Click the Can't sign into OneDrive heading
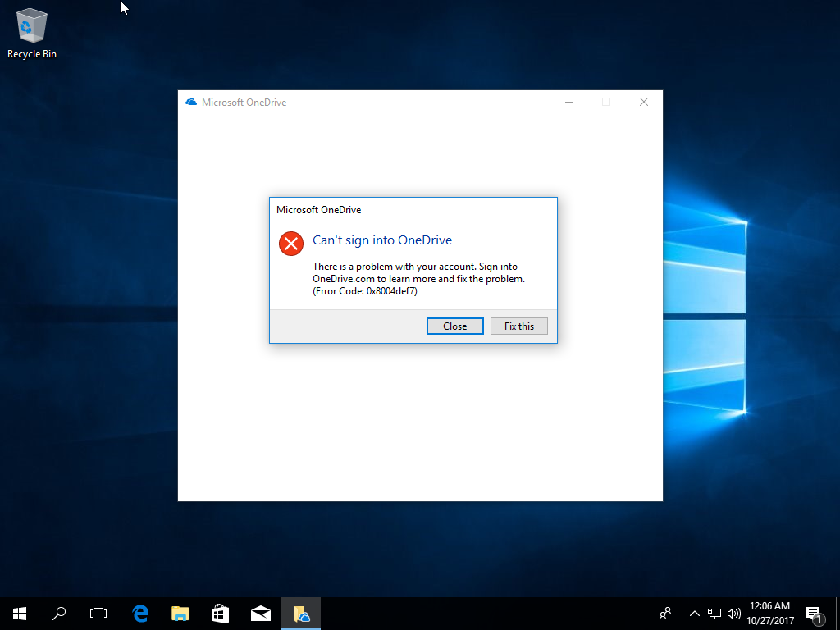The image size is (840, 630). [x=382, y=240]
